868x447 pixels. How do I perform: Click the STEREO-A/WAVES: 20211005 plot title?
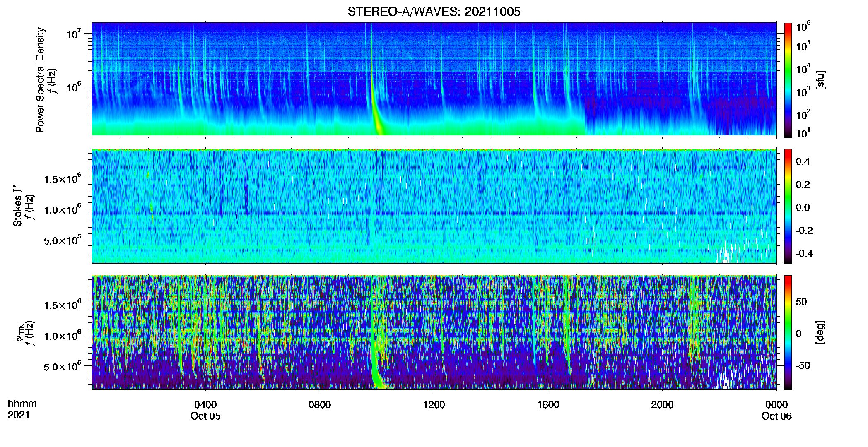click(434, 12)
